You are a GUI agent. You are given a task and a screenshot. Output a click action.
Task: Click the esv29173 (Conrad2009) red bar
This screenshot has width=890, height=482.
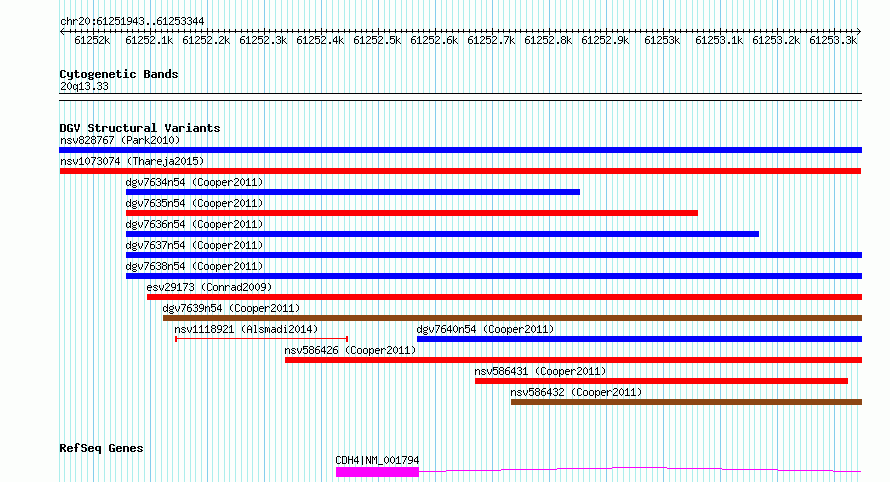(504, 297)
